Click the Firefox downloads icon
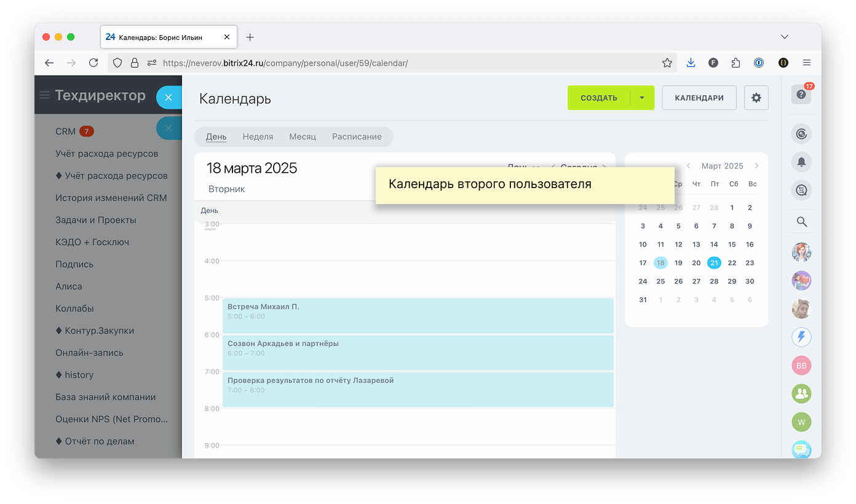The width and height of the screenshot is (856, 504). (691, 63)
